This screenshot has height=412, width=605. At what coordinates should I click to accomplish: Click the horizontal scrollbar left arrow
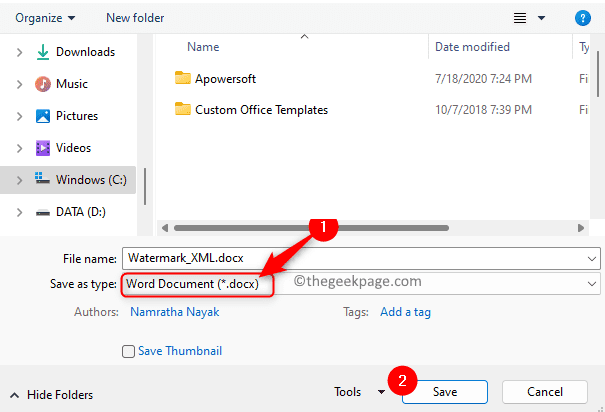(x=165, y=228)
